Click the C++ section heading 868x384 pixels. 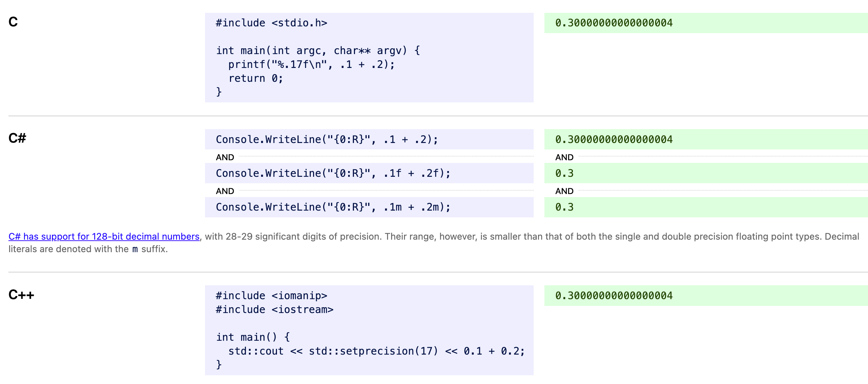(21, 295)
